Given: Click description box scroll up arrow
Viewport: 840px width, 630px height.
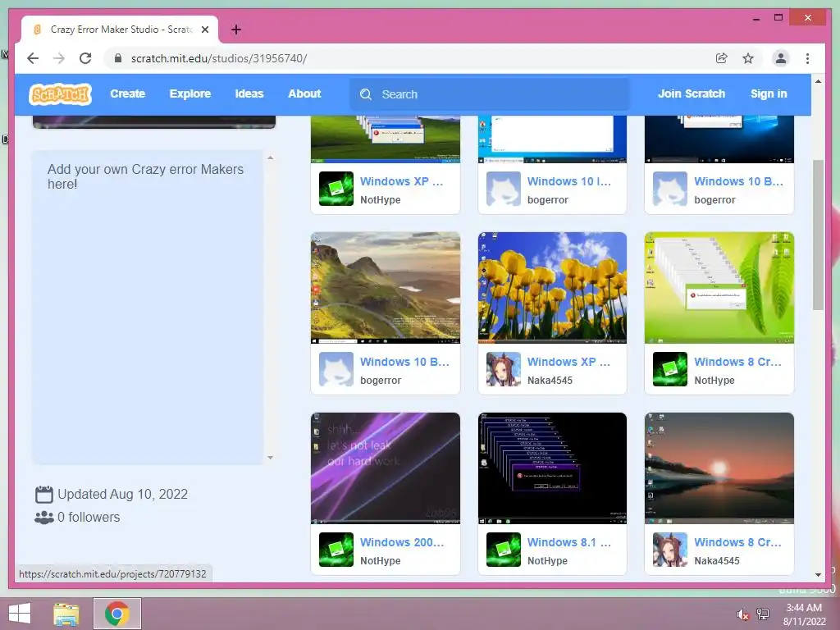Looking at the screenshot, I should tap(270, 158).
